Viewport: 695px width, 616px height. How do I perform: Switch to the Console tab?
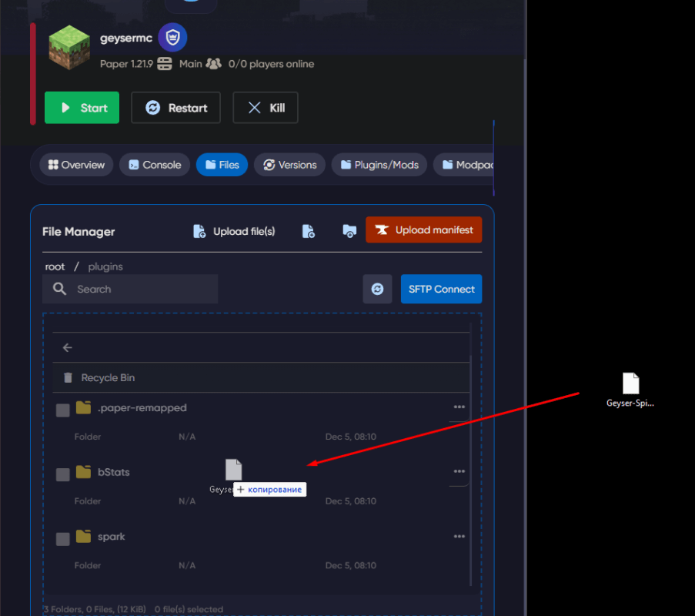155,165
